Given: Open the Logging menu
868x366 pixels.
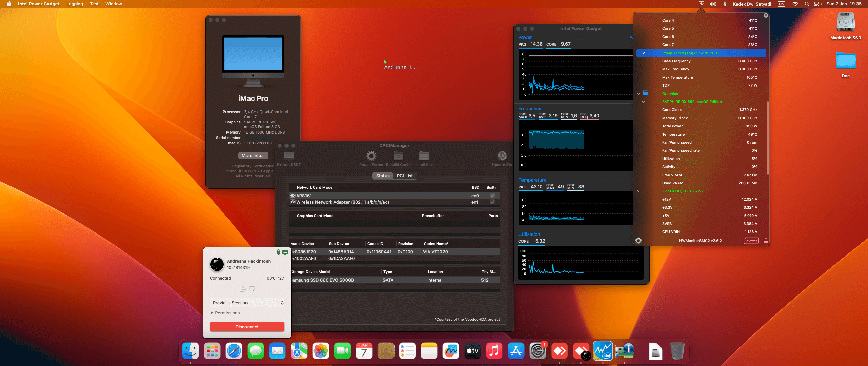Looking at the screenshot, I should 75,4.
